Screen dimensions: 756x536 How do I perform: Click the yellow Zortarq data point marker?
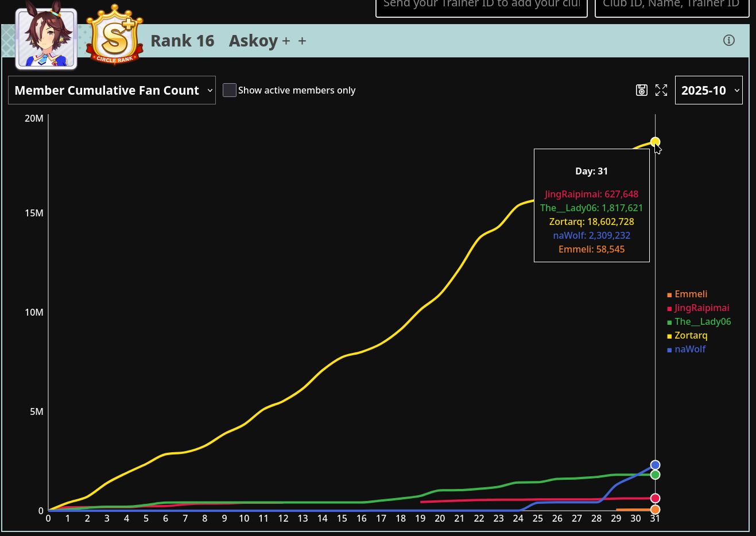[x=655, y=142]
